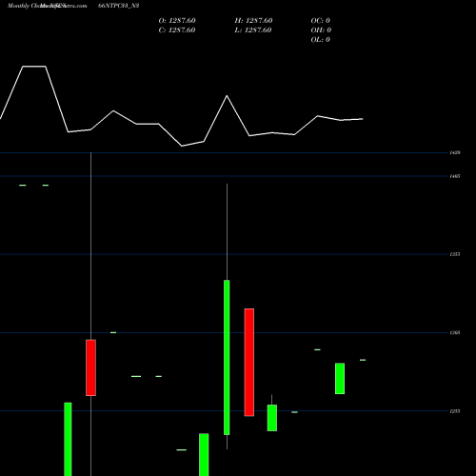
Task: Click the 1255 price axis label
Action: 455,411
